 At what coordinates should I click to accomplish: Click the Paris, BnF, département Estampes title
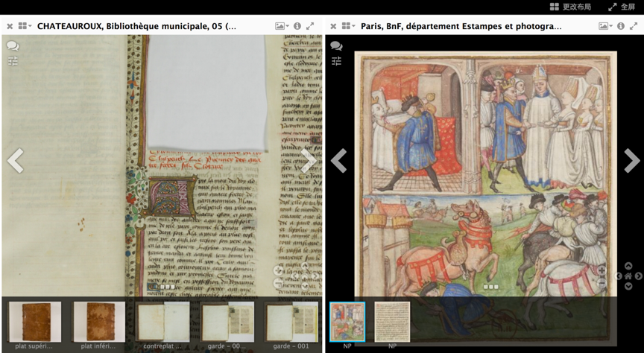[461, 26]
